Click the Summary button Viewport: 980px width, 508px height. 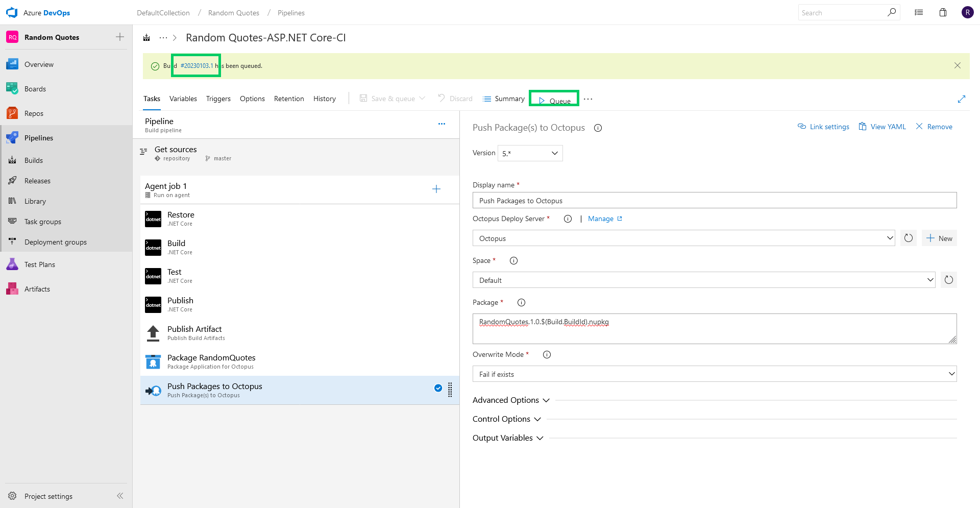coord(504,99)
